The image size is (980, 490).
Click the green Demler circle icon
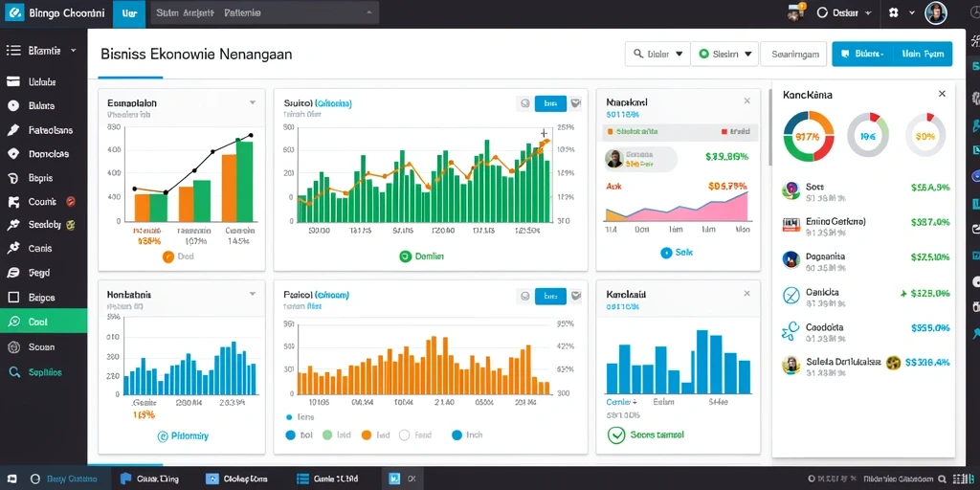[405, 256]
